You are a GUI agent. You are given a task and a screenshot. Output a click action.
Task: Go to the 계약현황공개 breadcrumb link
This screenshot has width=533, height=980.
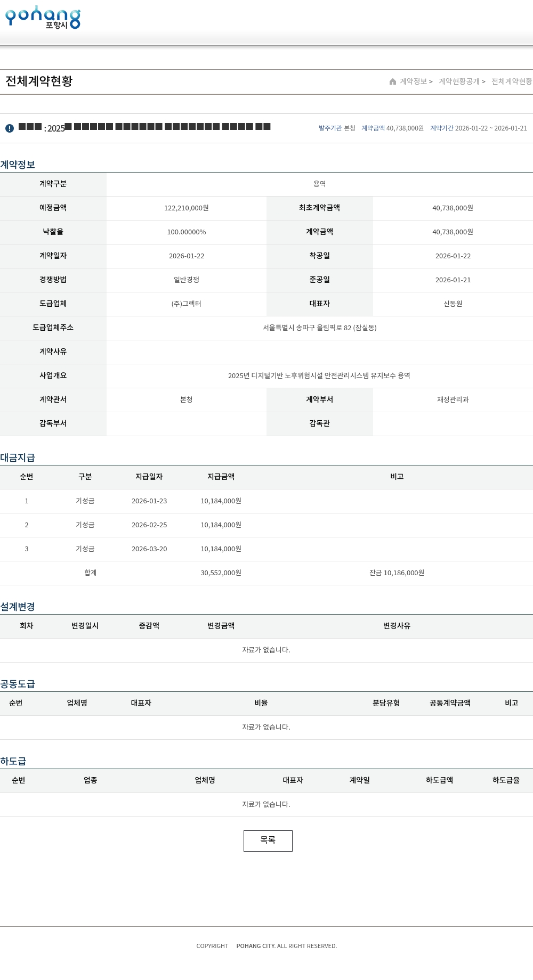coord(459,81)
